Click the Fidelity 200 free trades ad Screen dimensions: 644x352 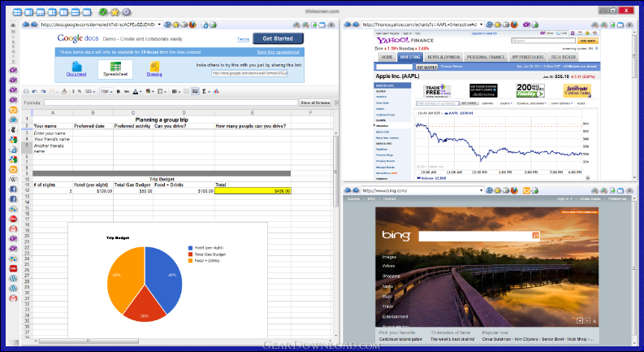[x=530, y=90]
